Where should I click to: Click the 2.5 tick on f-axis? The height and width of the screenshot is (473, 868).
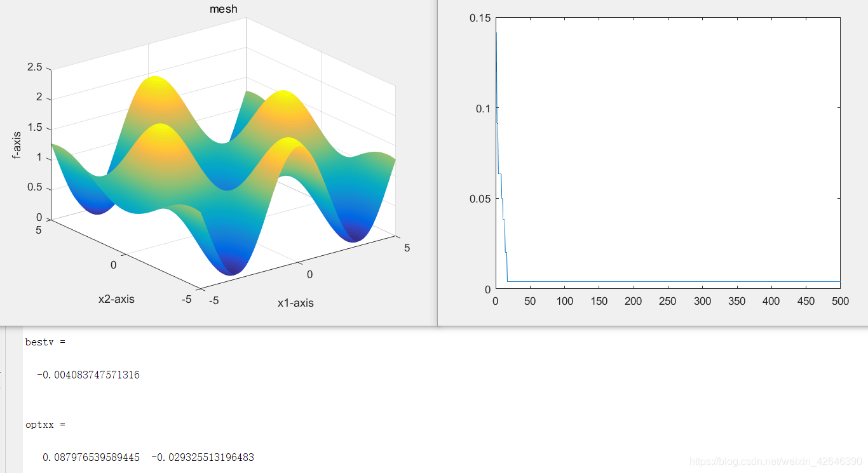click(x=35, y=67)
